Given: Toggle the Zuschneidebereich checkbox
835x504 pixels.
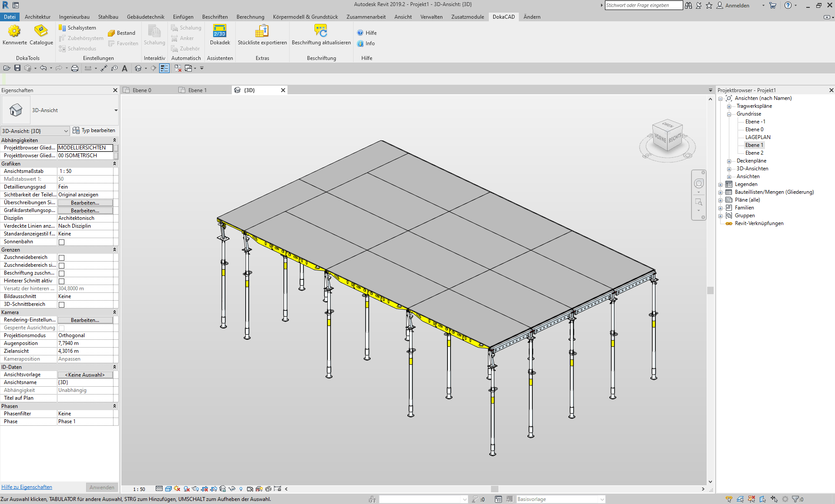Looking at the screenshot, I should [x=61, y=258].
